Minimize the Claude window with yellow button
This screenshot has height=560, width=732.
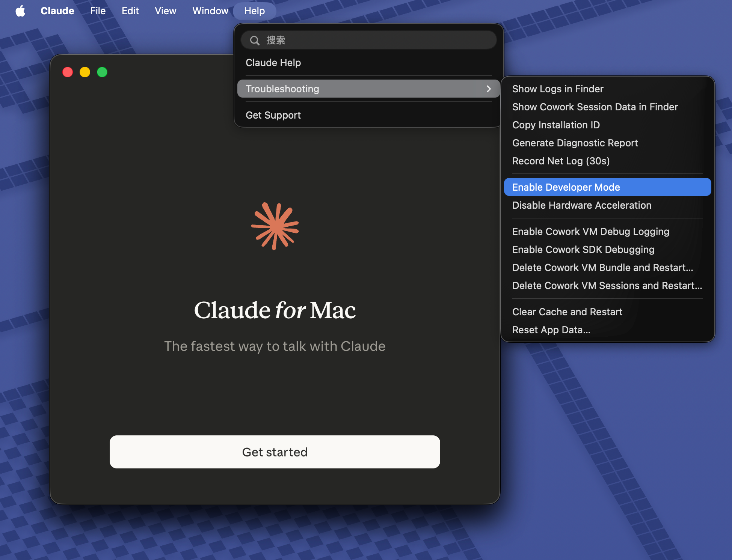85,72
